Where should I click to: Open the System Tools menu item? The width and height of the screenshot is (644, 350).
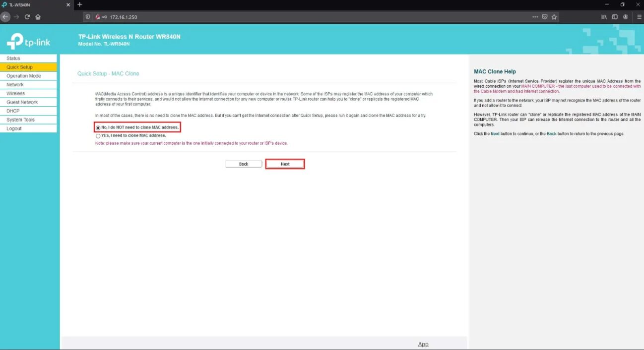pos(28,119)
